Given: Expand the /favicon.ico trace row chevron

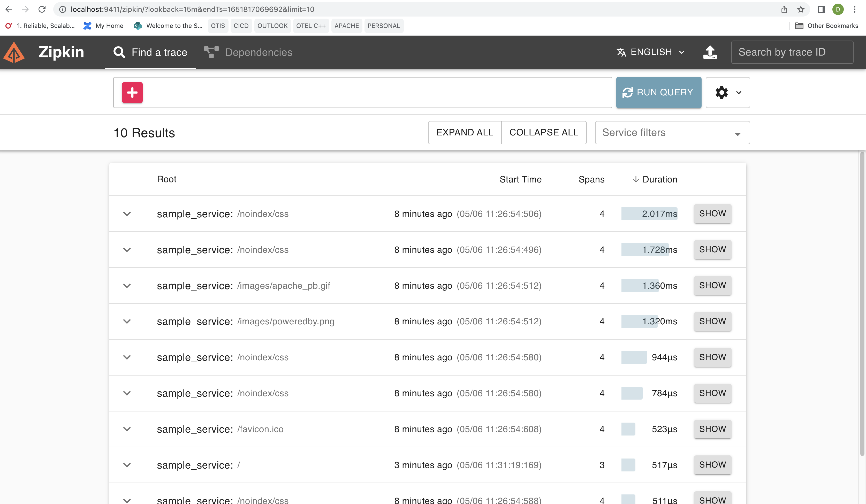Looking at the screenshot, I should (127, 429).
